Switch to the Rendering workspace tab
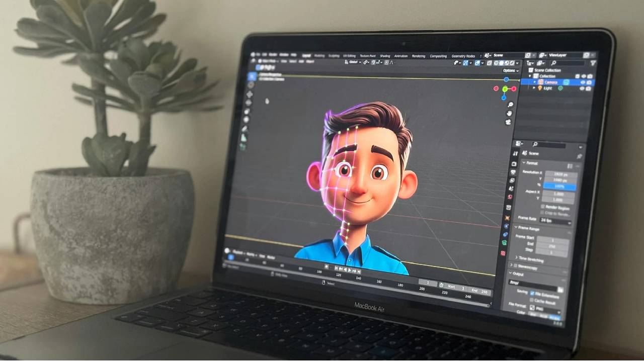 coord(419,56)
